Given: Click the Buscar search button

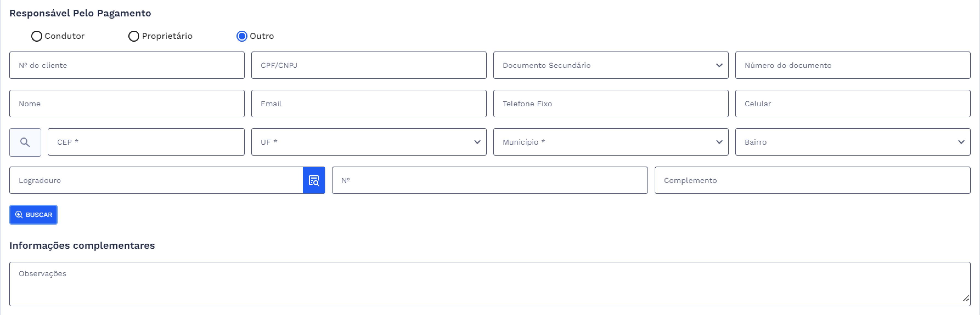Looking at the screenshot, I should tap(33, 215).
